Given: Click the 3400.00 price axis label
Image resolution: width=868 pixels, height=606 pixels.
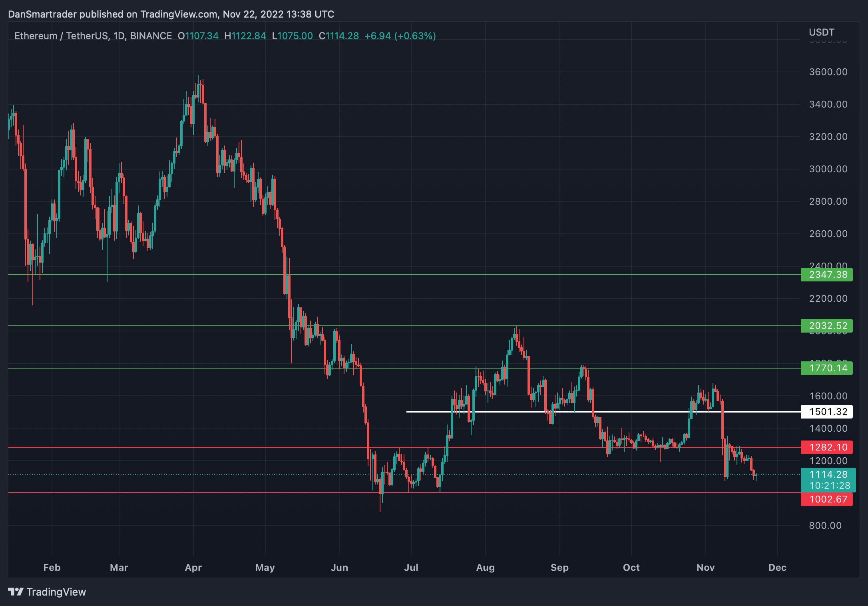Looking at the screenshot, I should [828, 104].
